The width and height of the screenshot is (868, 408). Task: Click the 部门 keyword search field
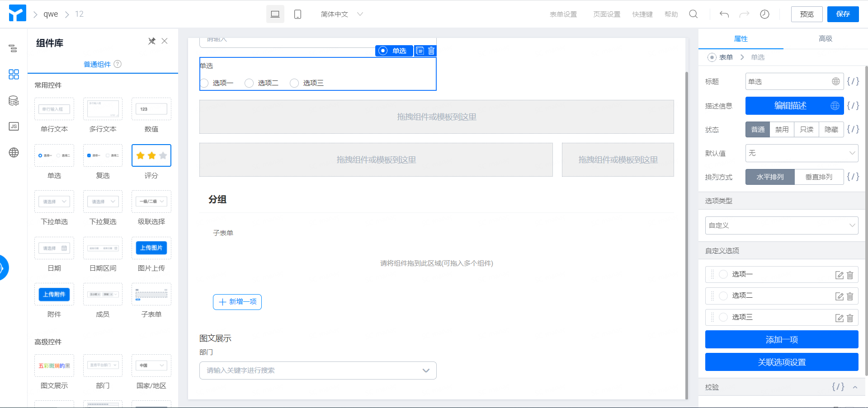pos(316,370)
